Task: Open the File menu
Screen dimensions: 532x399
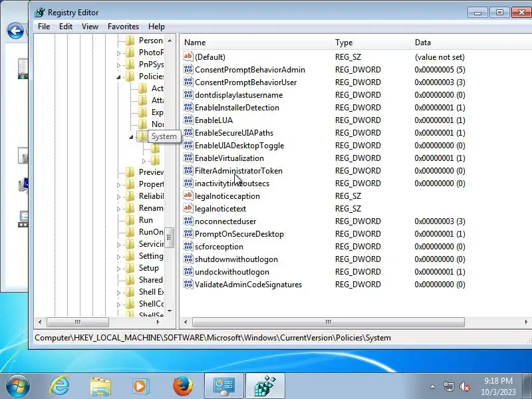Action: point(44,27)
